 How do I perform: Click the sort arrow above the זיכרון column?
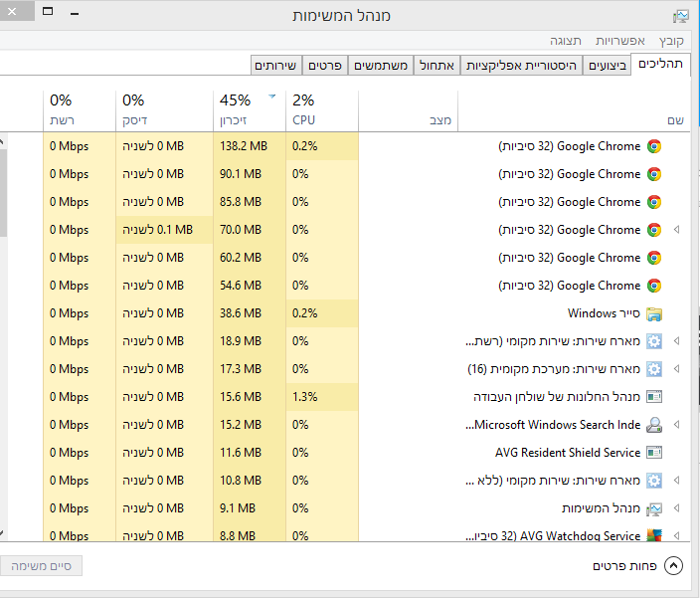coord(271,97)
